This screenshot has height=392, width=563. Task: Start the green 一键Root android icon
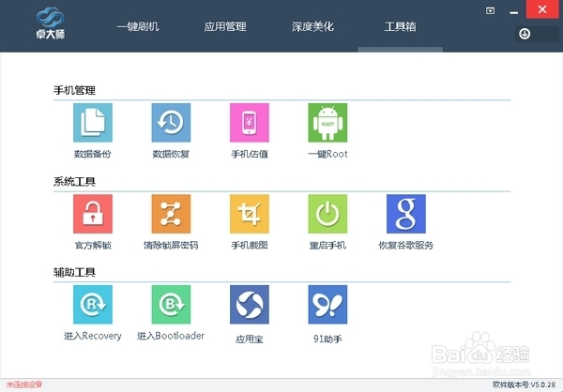coord(327,123)
